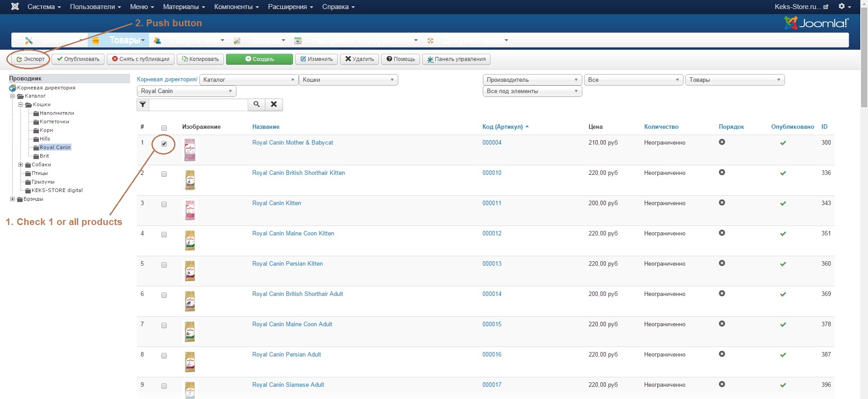The width and height of the screenshot is (868, 399).
Task: Click the Экспорт export button
Action: (31, 59)
